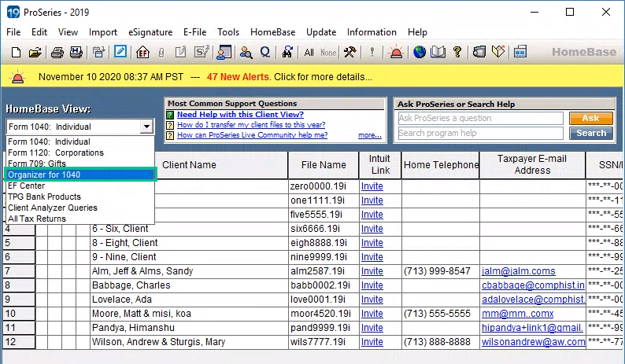Select Organizer for 1040 from the list
The image size is (625, 364).
(x=80, y=175)
